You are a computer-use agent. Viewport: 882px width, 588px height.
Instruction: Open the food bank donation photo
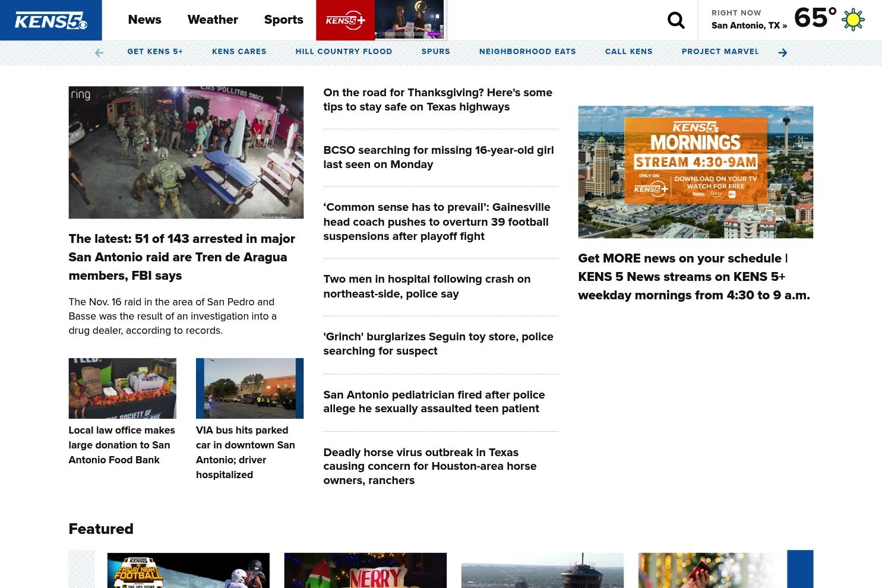click(122, 388)
